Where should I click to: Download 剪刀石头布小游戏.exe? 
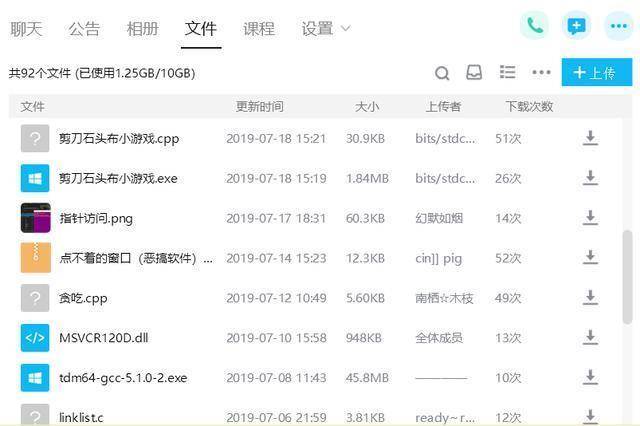(590, 178)
